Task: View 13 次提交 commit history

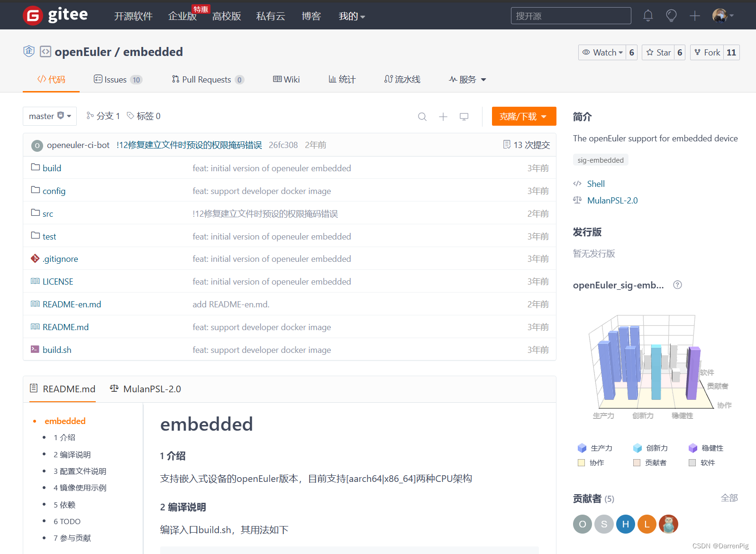Action: coord(526,145)
